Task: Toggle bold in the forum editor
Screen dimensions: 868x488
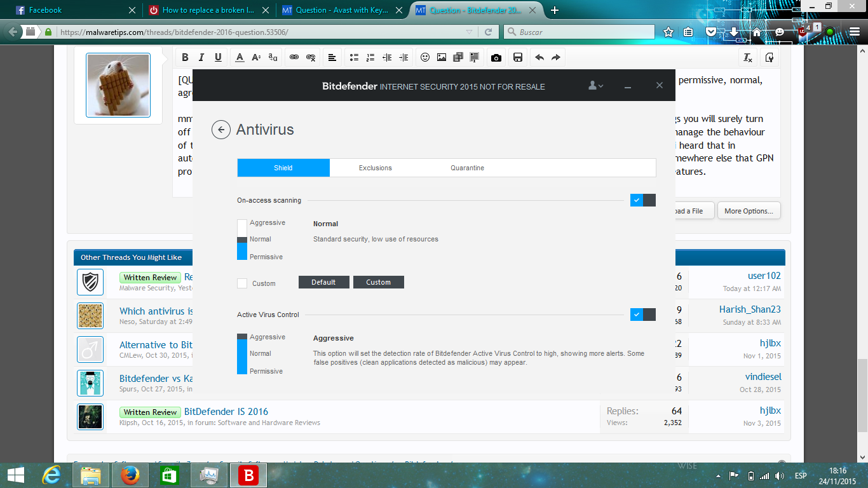Action: coord(185,57)
